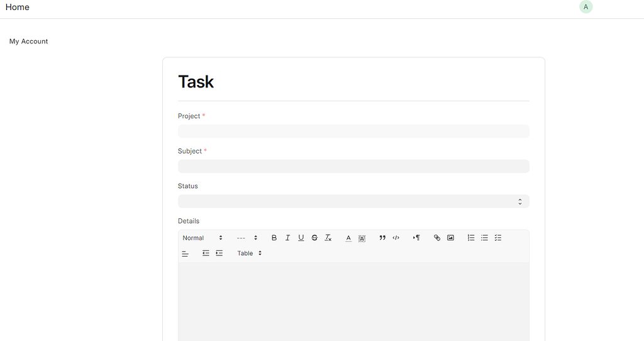
Task: Toggle italic formatting in the toolbar
Action: [287, 238]
